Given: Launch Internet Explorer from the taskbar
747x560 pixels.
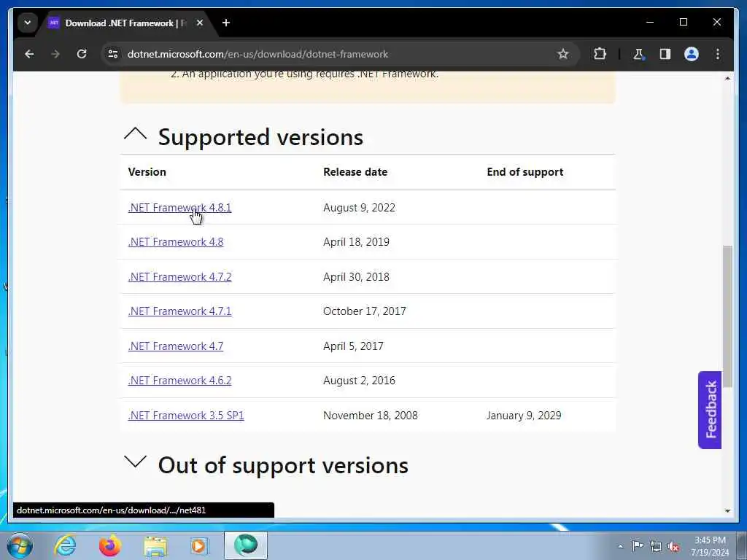Looking at the screenshot, I should (x=65, y=545).
